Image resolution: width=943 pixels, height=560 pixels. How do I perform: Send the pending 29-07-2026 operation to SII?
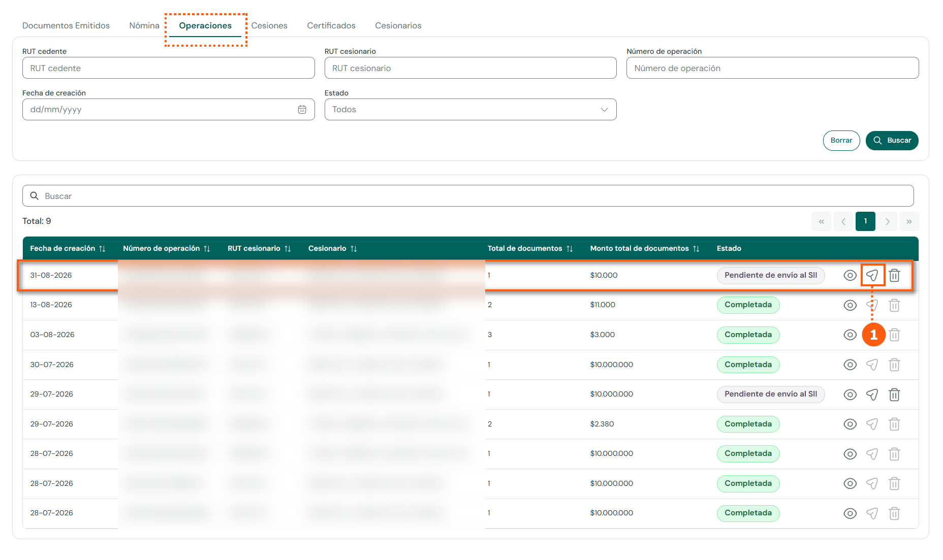[872, 394]
